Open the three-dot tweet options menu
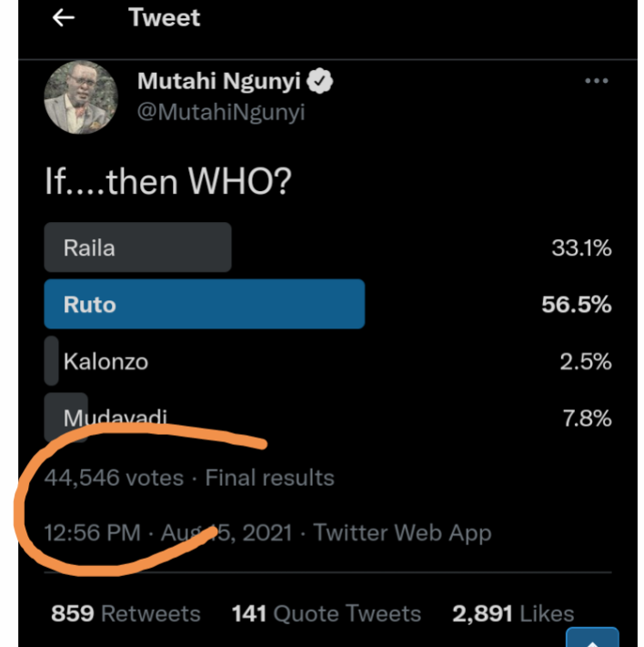Viewport: 644px width, 647px height. click(x=596, y=81)
